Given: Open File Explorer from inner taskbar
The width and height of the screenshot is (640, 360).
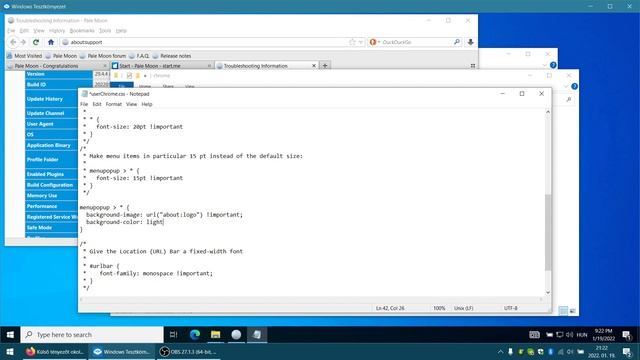Looking at the screenshot, I should (x=216, y=335).
